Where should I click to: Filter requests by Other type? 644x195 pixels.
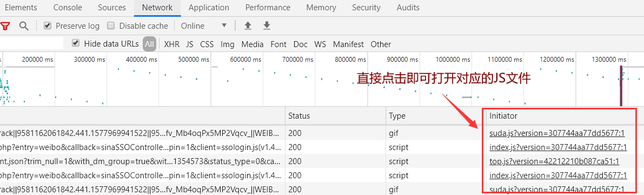pyautogui.click(x=381, y=44)
